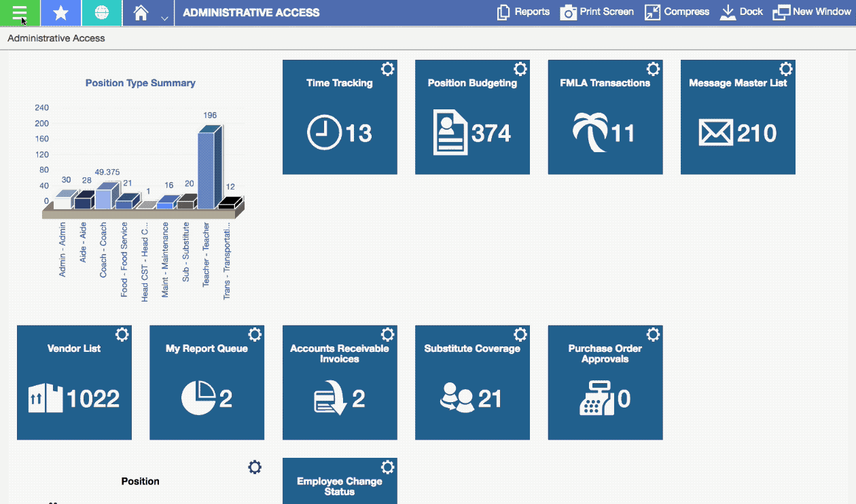The width and height of the screenshot is (856, 504).
Task: Open Vendor List tile settings gear
Action: pos(122,335)
